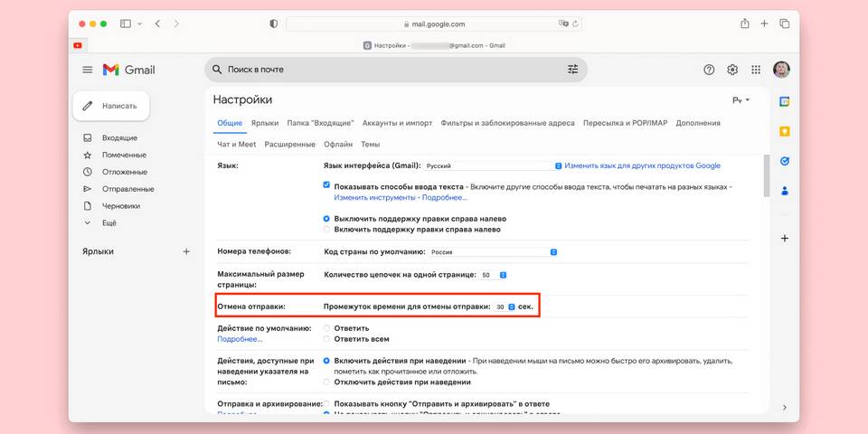Select the Ответить всем radio option
Screen dimensions: 868x434
[x=326, y=339]
